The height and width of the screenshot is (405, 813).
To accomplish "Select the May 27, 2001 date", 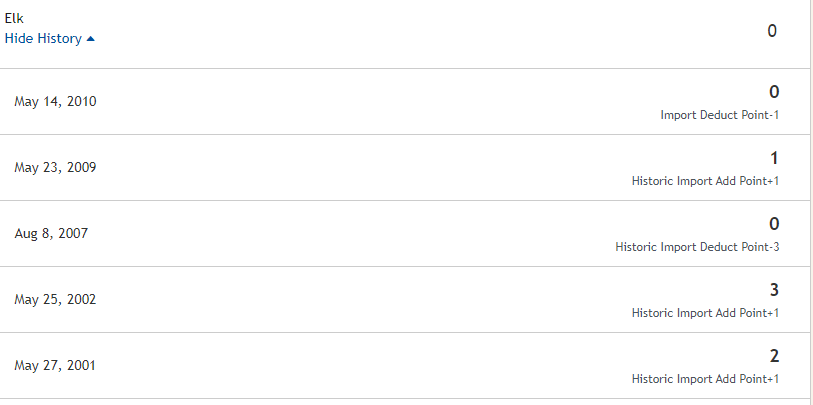I will (55, 366).
